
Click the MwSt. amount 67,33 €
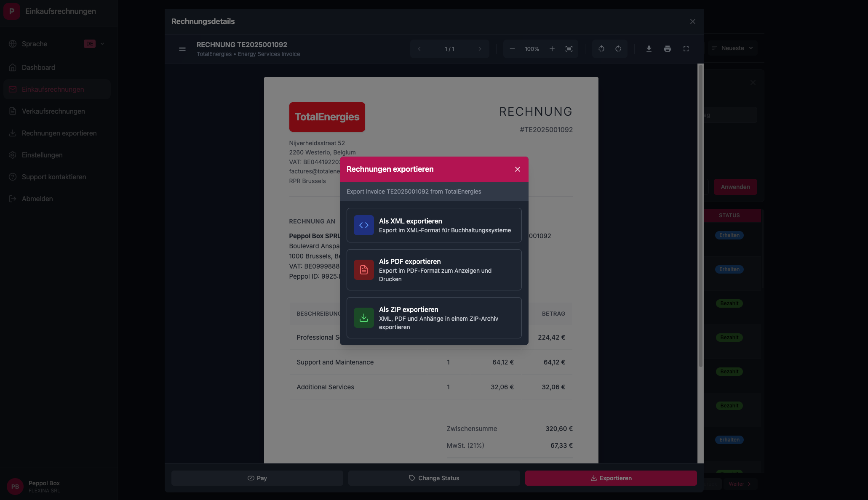[561, 445]
